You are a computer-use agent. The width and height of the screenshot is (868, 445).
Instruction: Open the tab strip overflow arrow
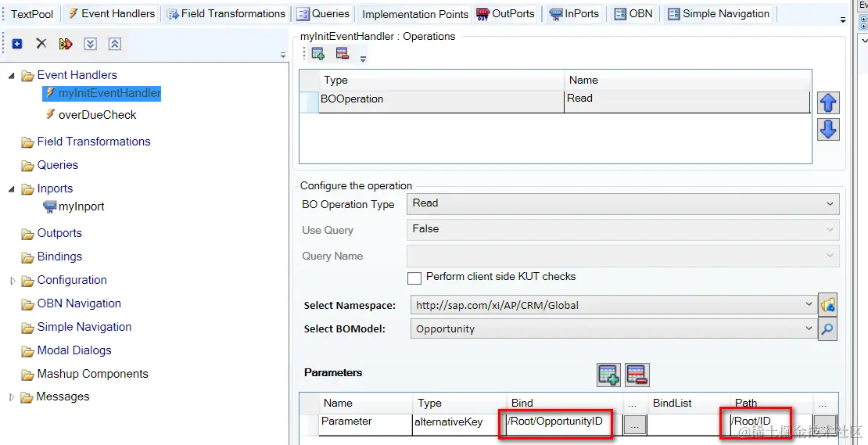842,20
